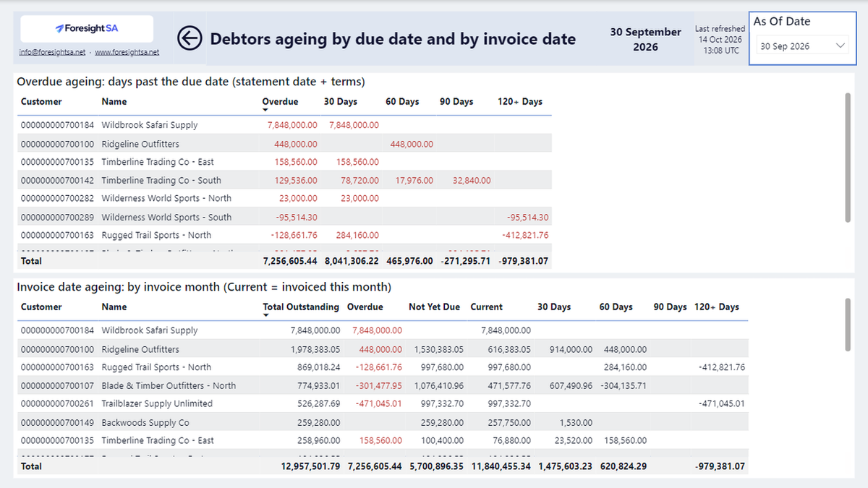This screenshot has height=488, width=868.
Task: Click the 1,530,383.05 Not Yet Due value
Action: (x=439, y=349)
